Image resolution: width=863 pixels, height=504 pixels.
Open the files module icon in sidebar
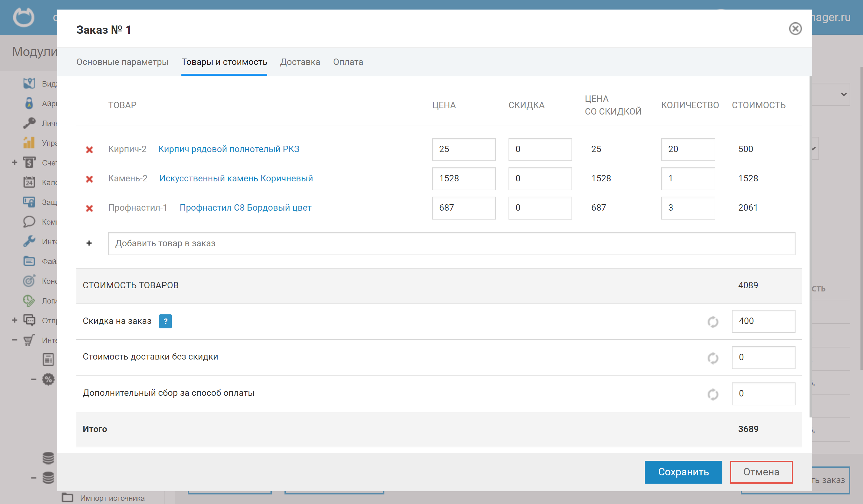[x=29, y=261]
